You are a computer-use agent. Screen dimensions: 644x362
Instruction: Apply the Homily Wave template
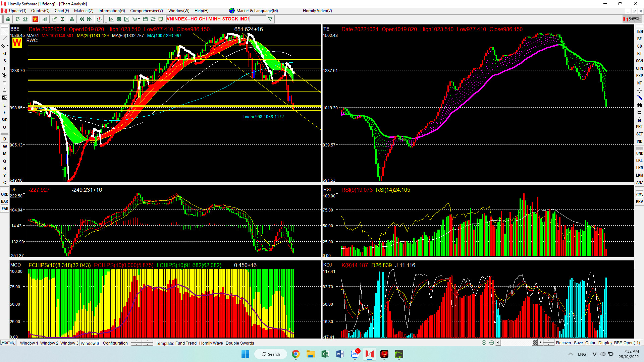211,343
